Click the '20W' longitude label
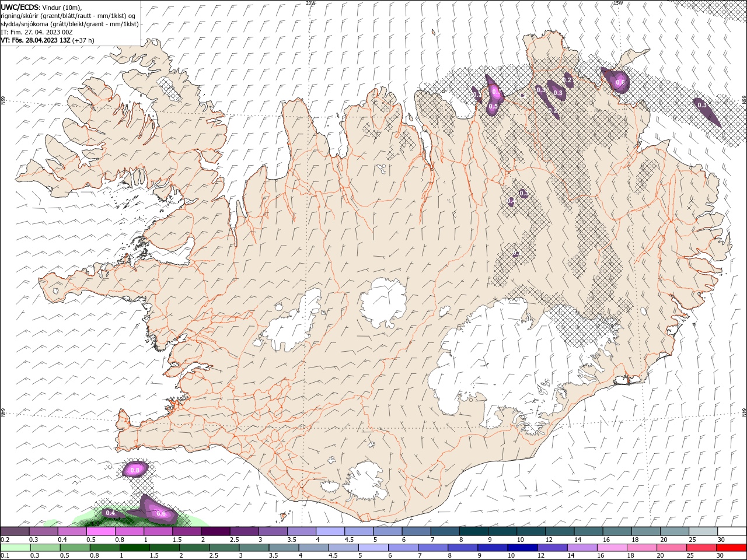 tap(310, 2)
